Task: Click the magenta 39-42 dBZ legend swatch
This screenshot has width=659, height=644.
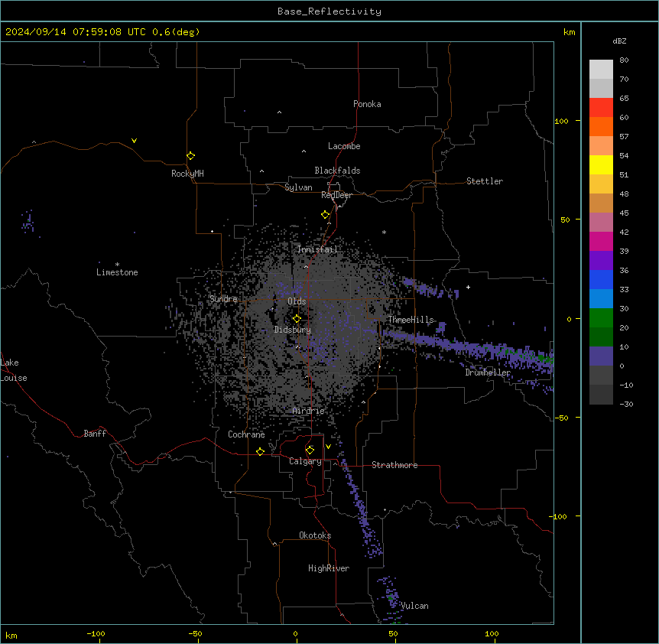Action: (601, 242)
